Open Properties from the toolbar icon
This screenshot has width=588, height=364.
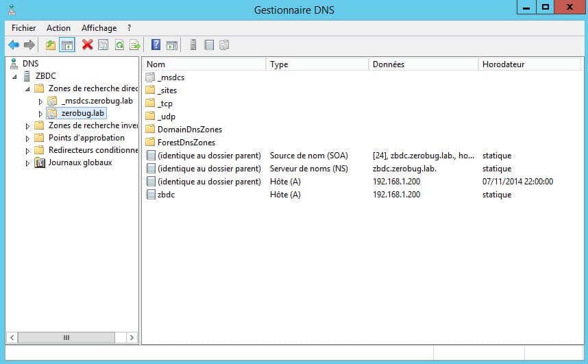[103, 45]
